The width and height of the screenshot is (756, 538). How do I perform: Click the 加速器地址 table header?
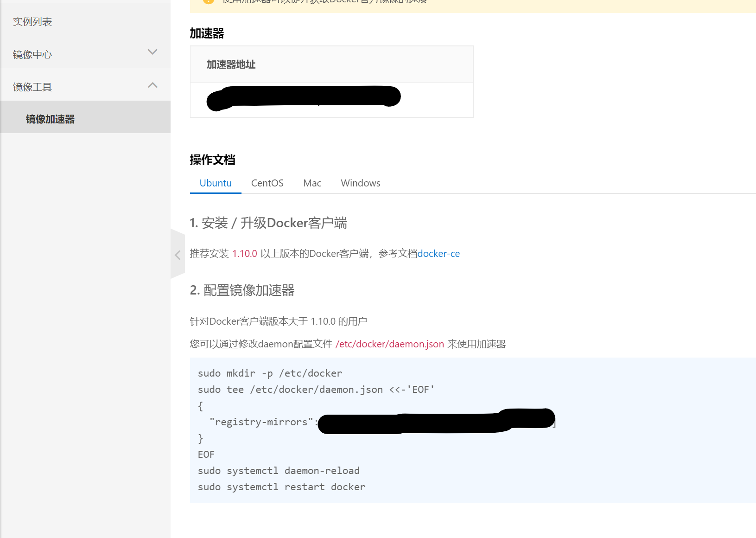[x=331, y=64]
